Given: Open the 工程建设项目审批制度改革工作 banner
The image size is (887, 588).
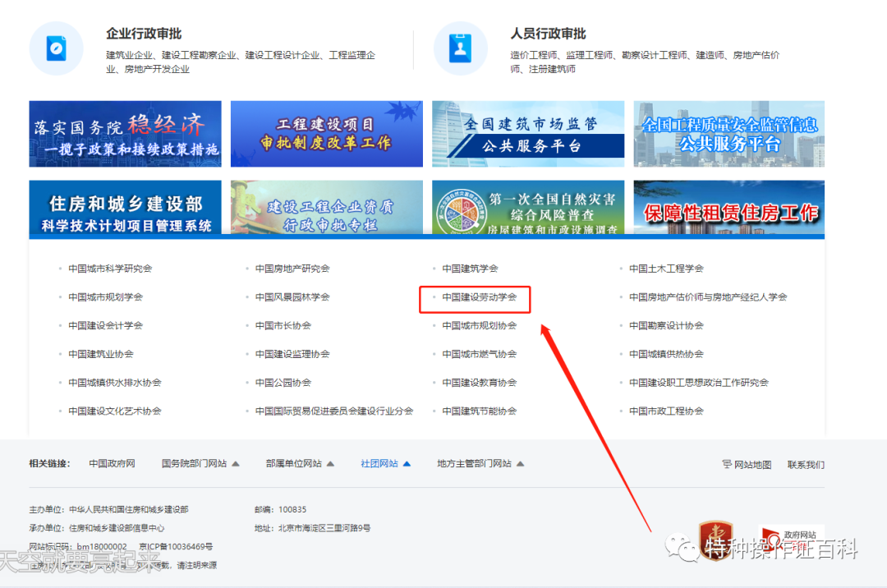Looking at the screenshot, I should 326,134.
